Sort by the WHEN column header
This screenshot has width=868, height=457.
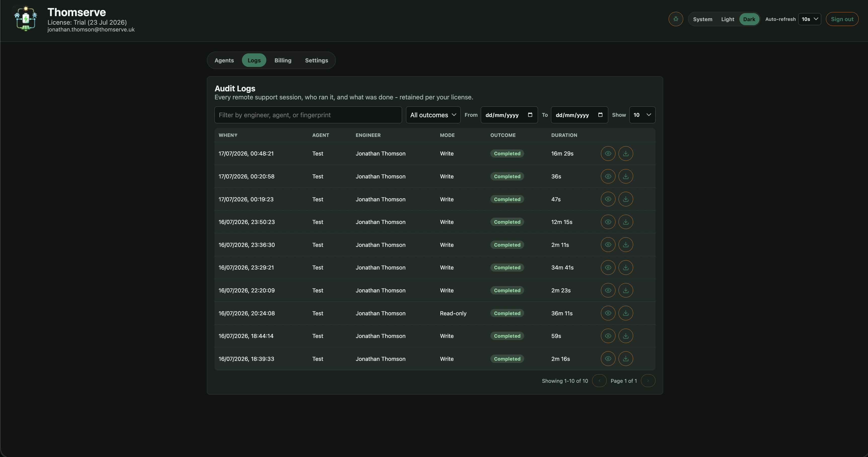228,135
